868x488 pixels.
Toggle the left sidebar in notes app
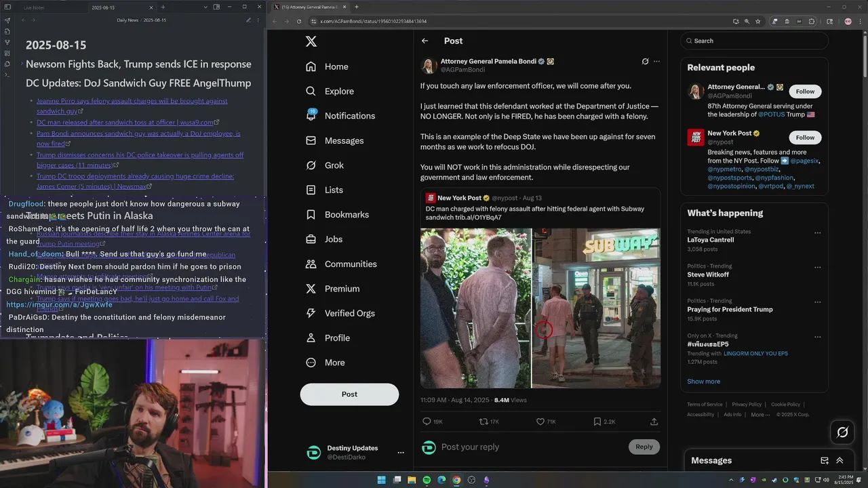coord(7,7)
